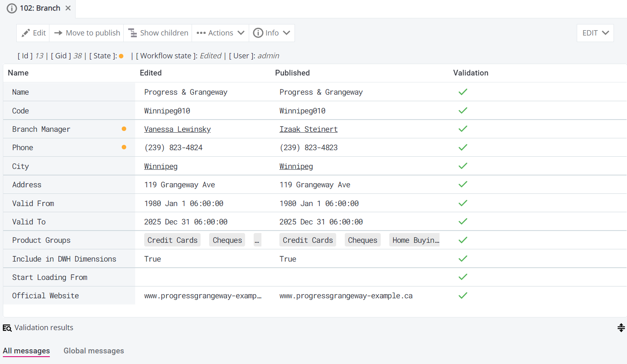Click the Move to publish arrow icon
The image size is (627, 364).
tap(58, 33)
